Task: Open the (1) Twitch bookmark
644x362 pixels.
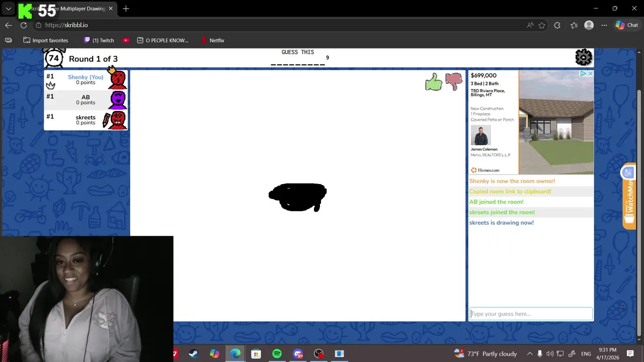Action: tap(99, 40)
